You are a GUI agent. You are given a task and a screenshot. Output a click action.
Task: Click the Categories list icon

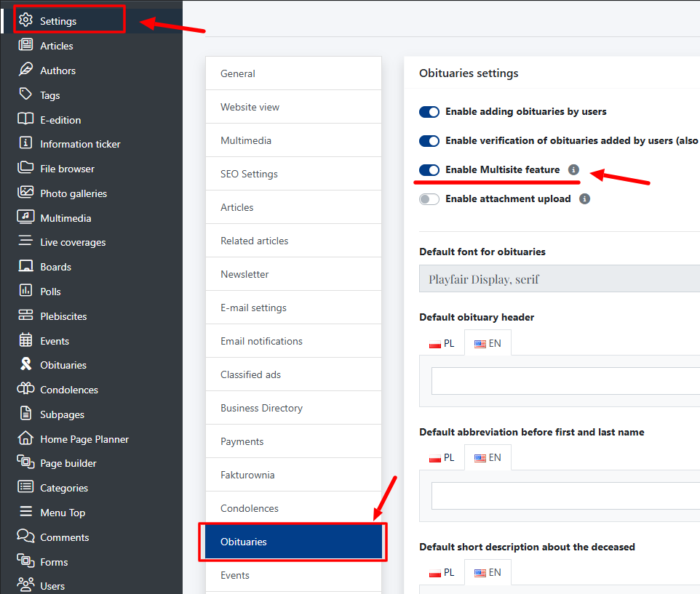[x=25, y=486]
